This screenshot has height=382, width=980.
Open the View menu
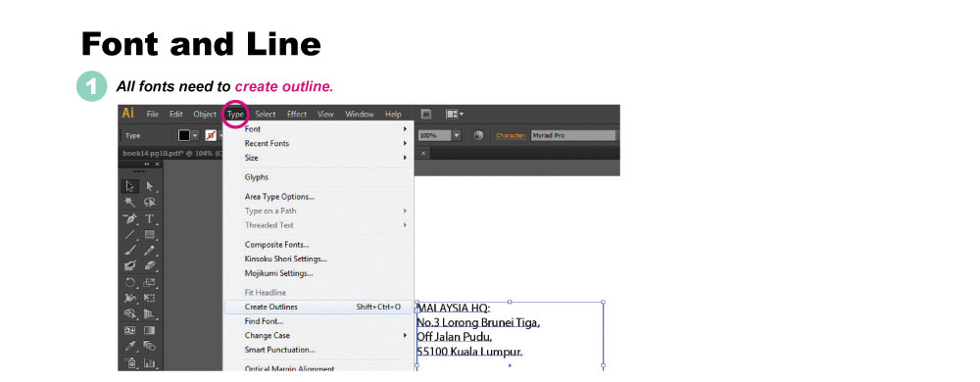[325, 115]
